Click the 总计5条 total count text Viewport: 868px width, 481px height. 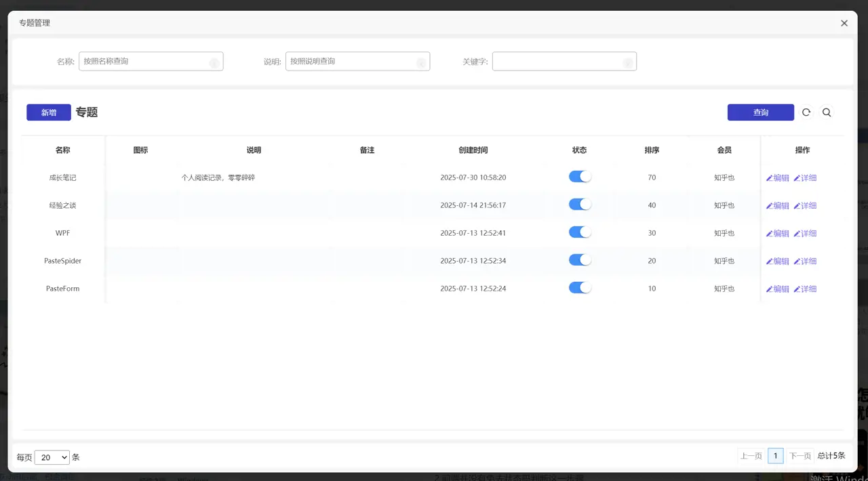831,456
